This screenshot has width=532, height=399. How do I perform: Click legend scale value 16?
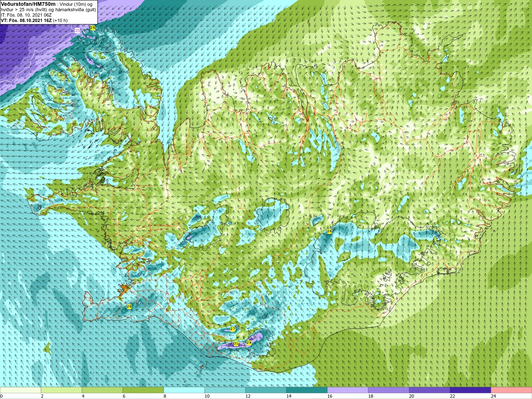pyautogui.click(x=330, y=397)
